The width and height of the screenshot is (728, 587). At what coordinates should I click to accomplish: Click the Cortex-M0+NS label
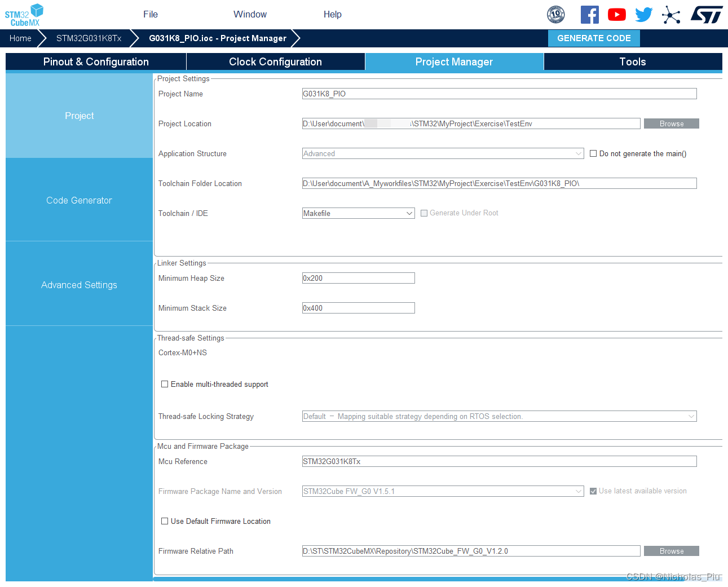click(x=183, y=352)
